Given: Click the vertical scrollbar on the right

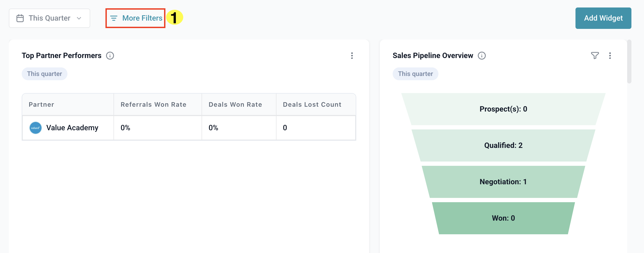Looking at the screenshot, I should pos(629,62).
